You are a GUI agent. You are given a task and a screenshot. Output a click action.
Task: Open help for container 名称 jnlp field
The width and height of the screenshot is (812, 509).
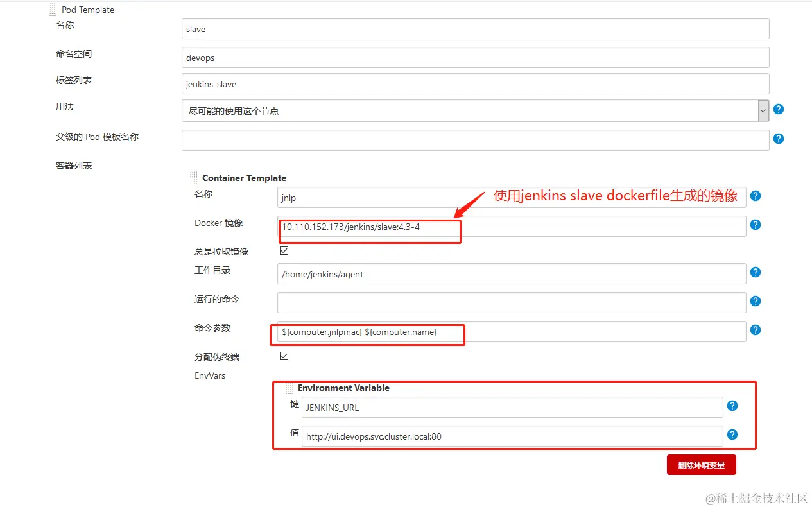(x=756, y=196)
